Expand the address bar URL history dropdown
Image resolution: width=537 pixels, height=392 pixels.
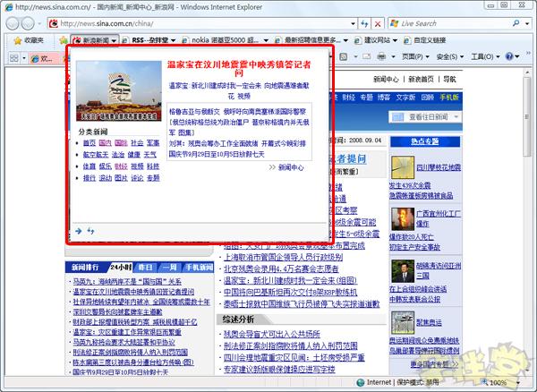click(x=353, y=23)
